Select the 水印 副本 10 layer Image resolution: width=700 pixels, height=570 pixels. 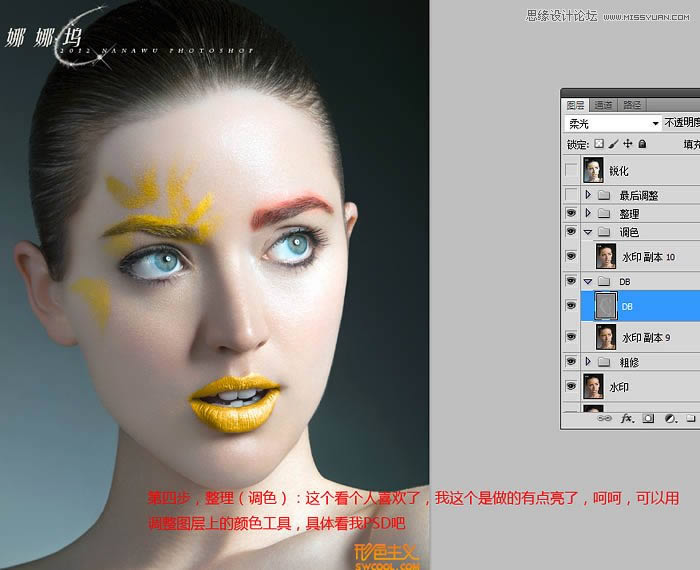pyautogui.click(x=648, y=257)
